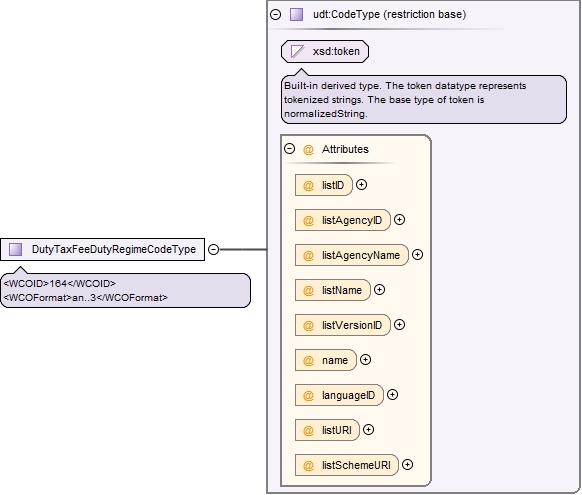
Task: Collapse the DutyTaxFeeDutyRegimeCodeType node
Action: coord(213,249)
